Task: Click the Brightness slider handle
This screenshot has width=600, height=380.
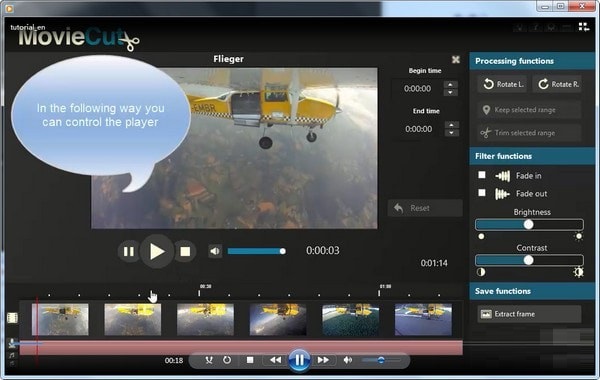Action: (x=528, y=225)
